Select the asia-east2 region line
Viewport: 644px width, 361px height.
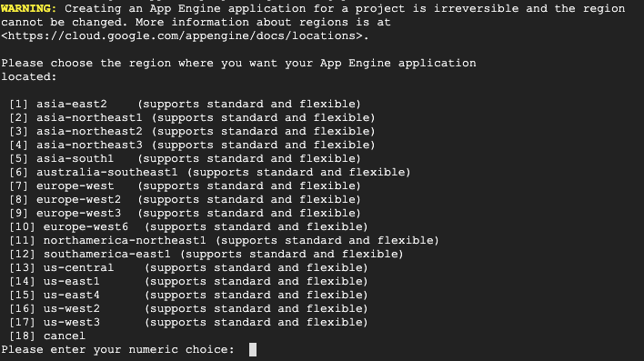click(185, 104)
